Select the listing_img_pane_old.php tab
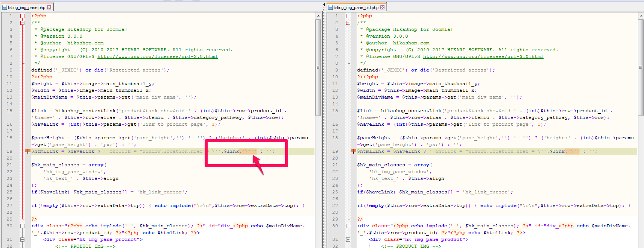 pyautogui.click(x=356, y=7)
